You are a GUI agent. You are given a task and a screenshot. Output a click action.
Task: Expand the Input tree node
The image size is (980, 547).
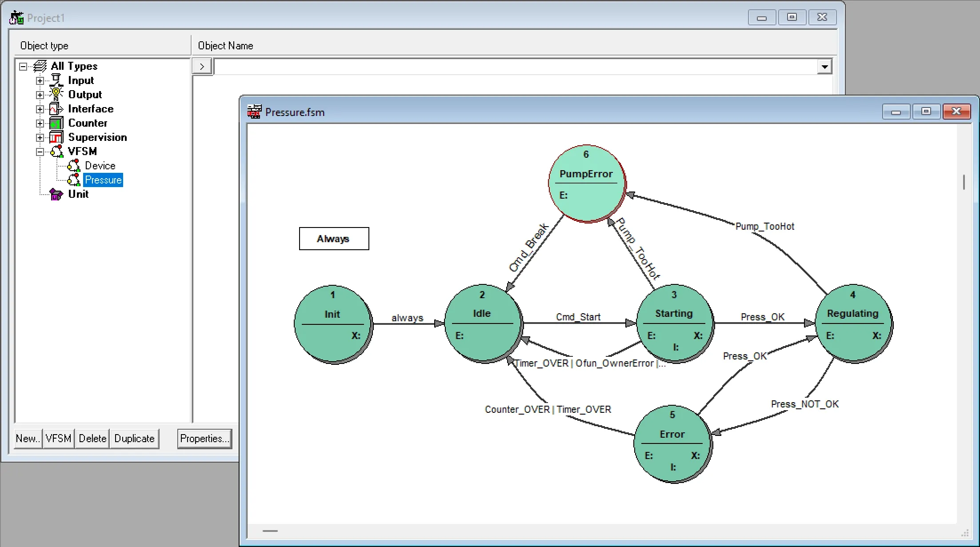point(40,81)
